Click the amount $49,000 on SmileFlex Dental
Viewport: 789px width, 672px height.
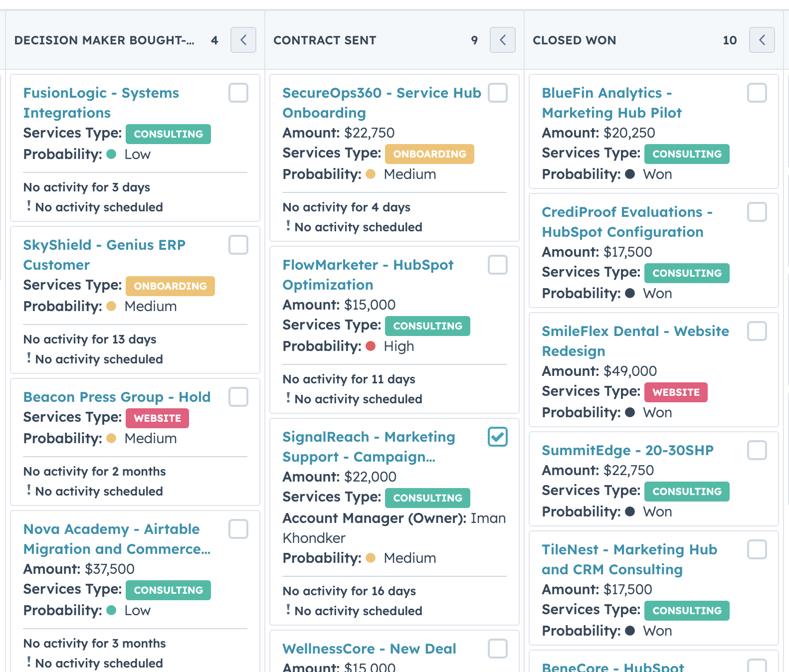(x=630, y=371)
